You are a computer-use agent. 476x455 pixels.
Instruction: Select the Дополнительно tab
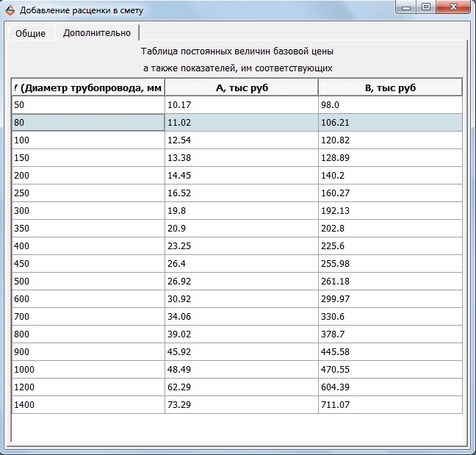(97, 33)
